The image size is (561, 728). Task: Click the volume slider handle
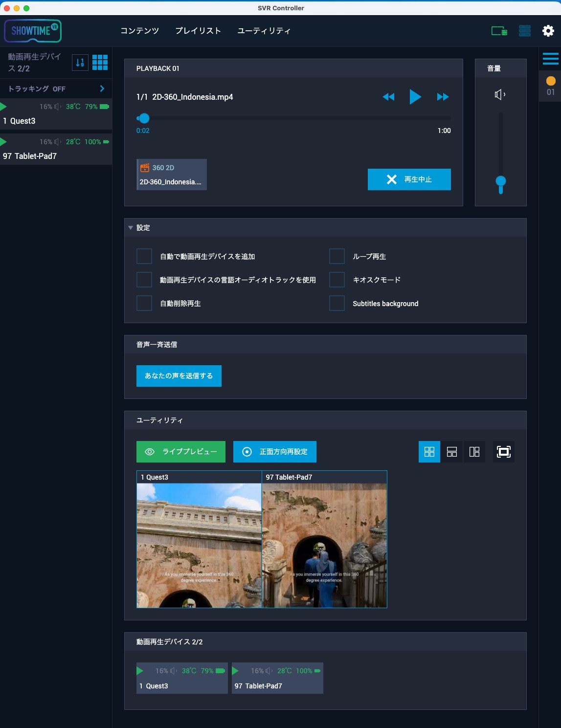coord(501,181)
